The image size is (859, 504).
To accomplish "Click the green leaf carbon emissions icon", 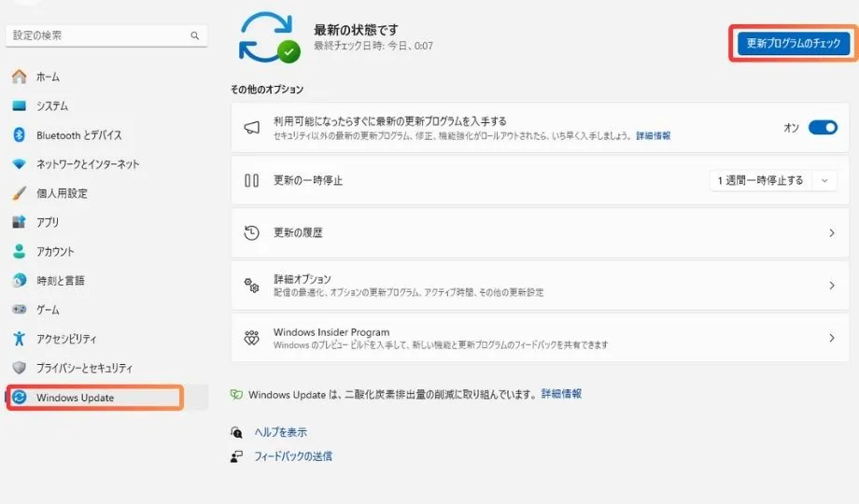I will pos(236,395).
